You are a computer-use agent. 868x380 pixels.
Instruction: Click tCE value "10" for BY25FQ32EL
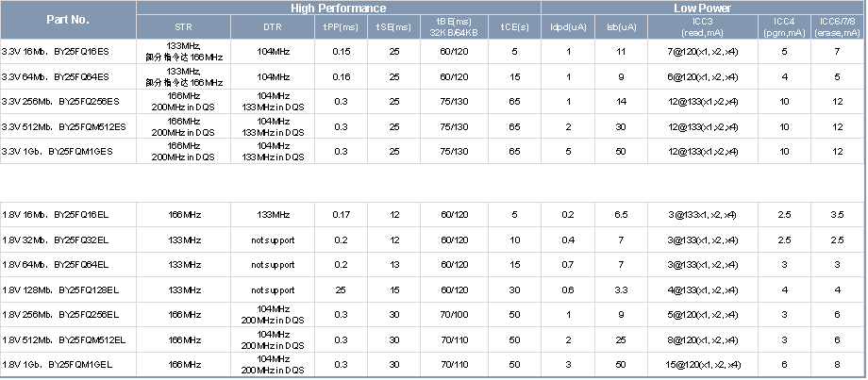click(514, 240)
